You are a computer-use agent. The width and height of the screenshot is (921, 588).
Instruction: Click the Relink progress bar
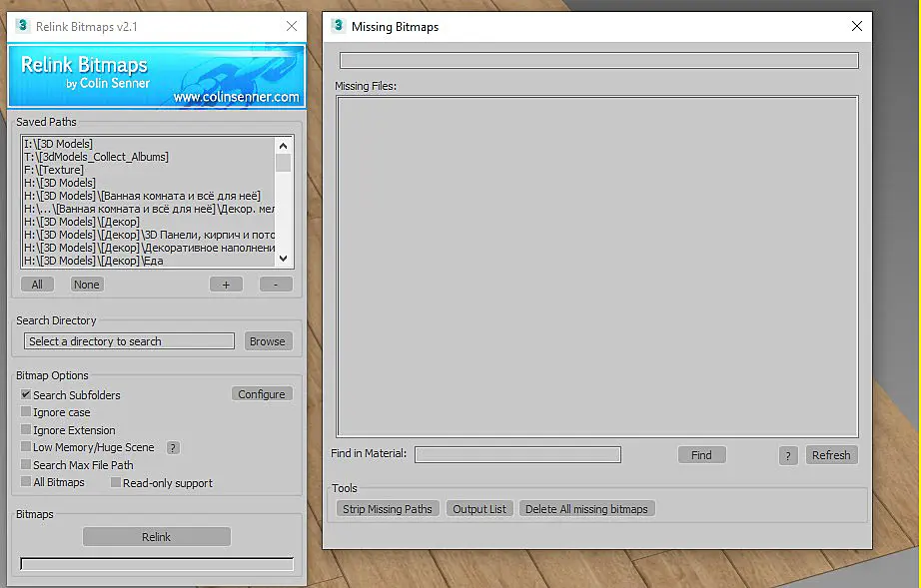click(157, 564)
